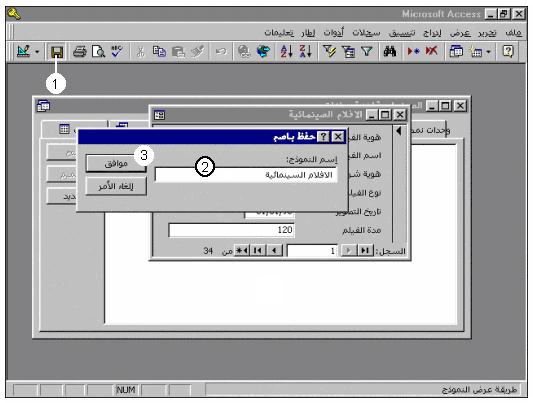Click the form name input field

point(246,175)
